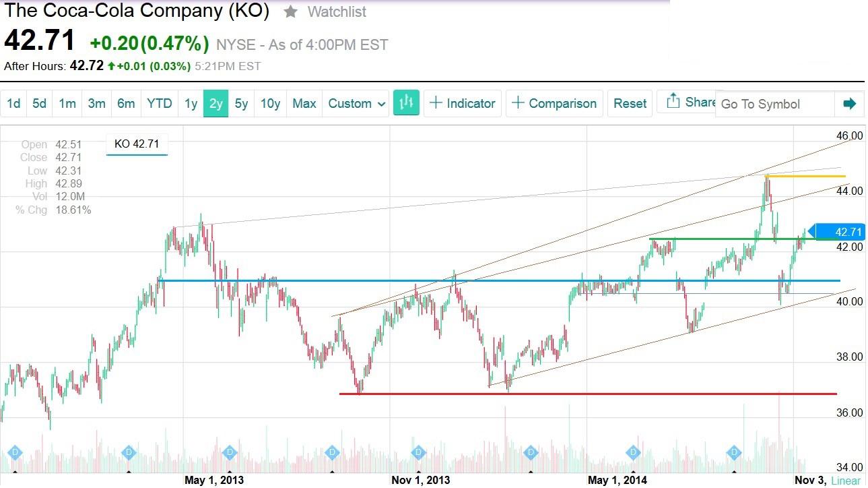Image resolution: width=868 pixels, height=488 pixels.
Task: Click the KO 42.71 legend label
Action: (x=137, y=144)
